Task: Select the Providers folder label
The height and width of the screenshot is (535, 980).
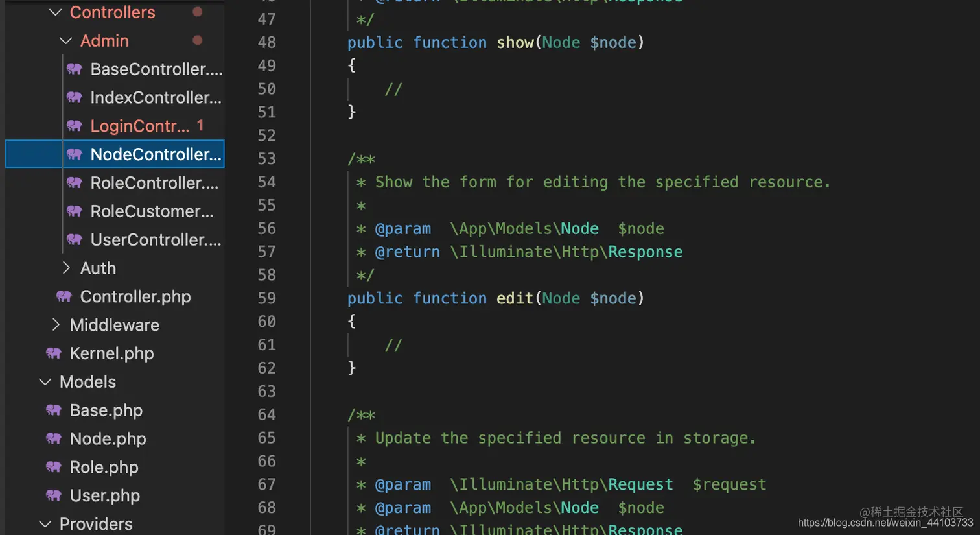Action: tap(96, 524)
